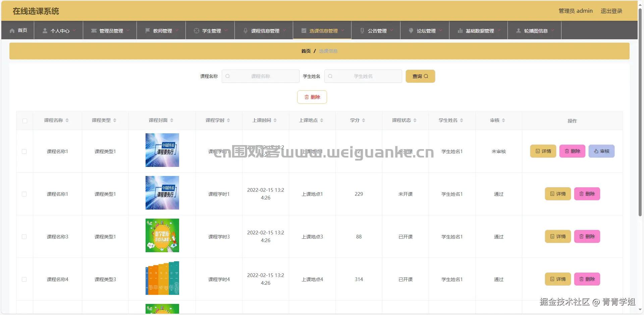Expand the 课程信息管理 dropdown arrow
This screenshot has width=644, height=315.
(284, 30)
